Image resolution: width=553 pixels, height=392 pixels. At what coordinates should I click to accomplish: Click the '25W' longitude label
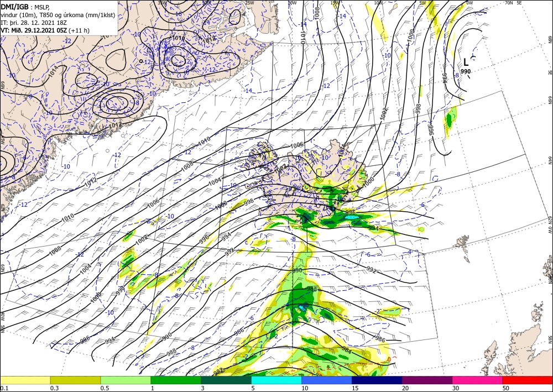coord(249,3)
